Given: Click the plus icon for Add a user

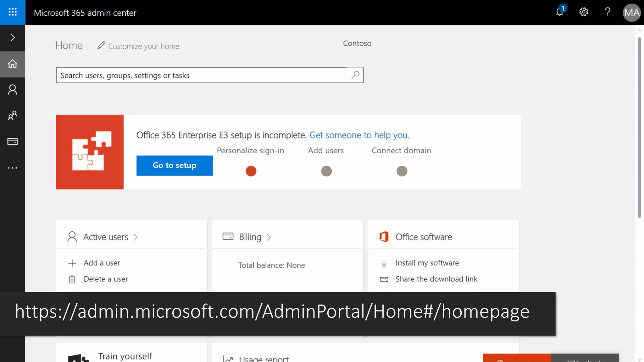Looking at the screenshot, I should point(72,263).
